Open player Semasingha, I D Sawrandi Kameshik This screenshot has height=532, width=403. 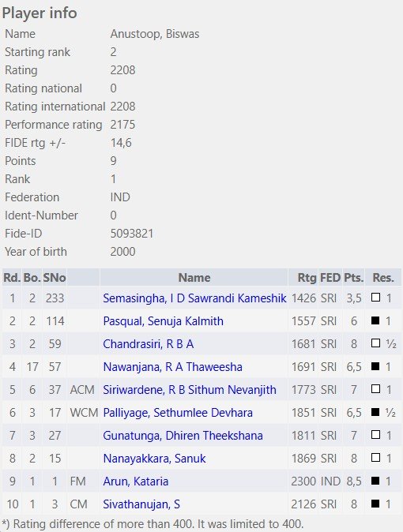point(194,298)
